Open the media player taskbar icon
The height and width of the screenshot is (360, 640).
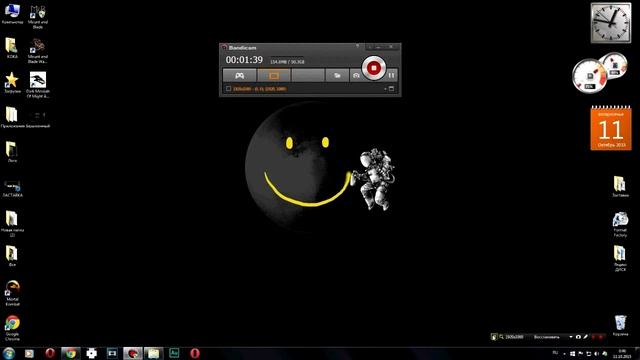29,353
